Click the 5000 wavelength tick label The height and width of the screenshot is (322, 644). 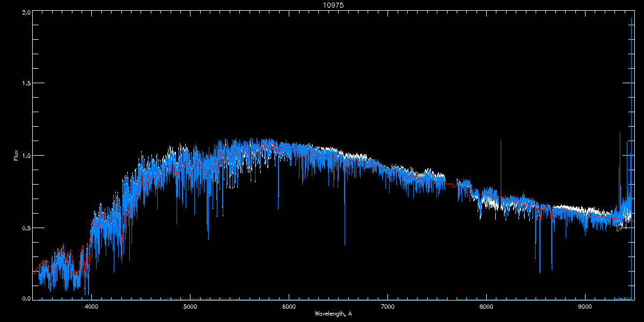[x=191, y=306]
